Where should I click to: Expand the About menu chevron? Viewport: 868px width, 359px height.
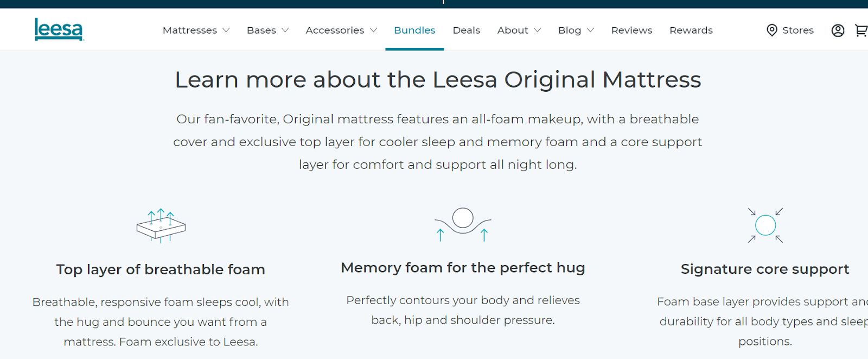pos(537,30)
